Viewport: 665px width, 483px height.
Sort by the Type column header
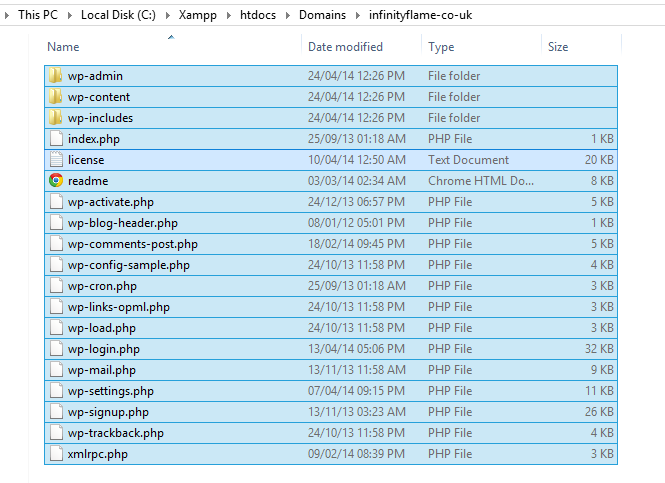click(x=441, y=47)
